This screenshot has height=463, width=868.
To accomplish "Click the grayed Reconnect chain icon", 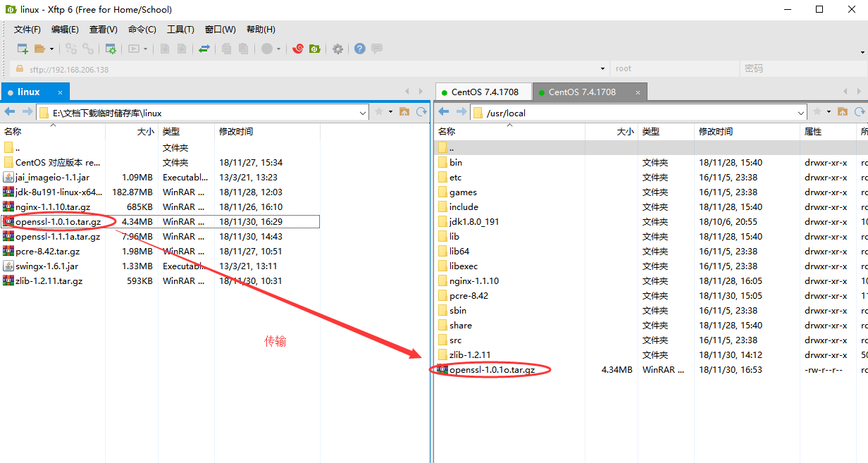I will (x=88, y=49).
